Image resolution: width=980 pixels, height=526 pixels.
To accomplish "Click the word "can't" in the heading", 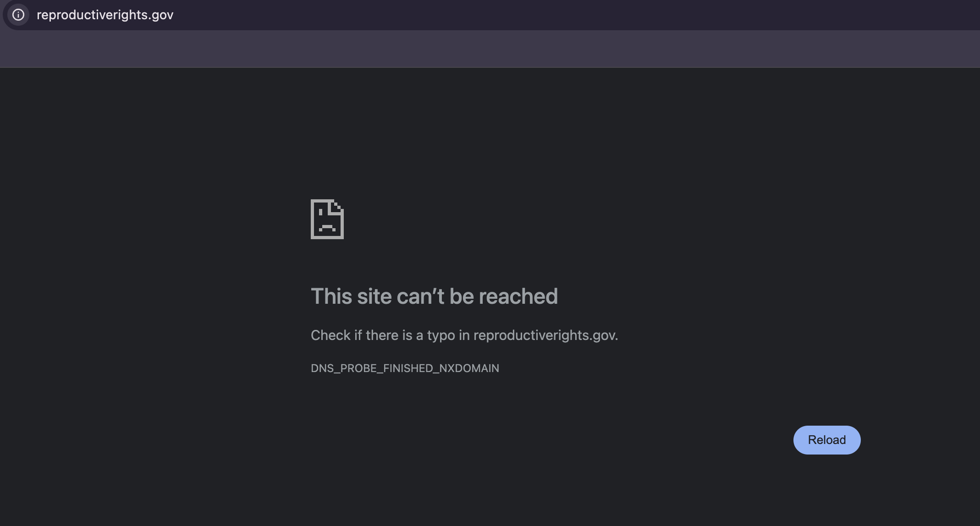I will tap(420, 296).
